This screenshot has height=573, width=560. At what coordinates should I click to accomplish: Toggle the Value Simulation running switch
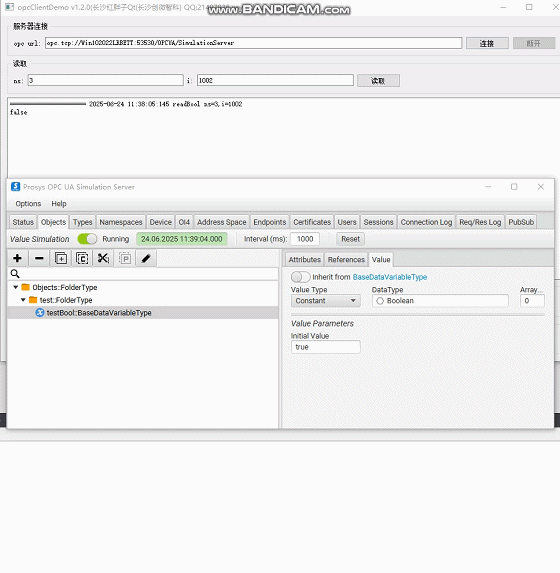pos(87,239)
